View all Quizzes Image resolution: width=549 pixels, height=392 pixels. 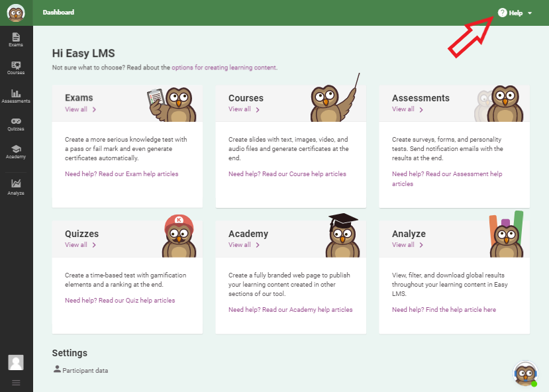(76, 244)
